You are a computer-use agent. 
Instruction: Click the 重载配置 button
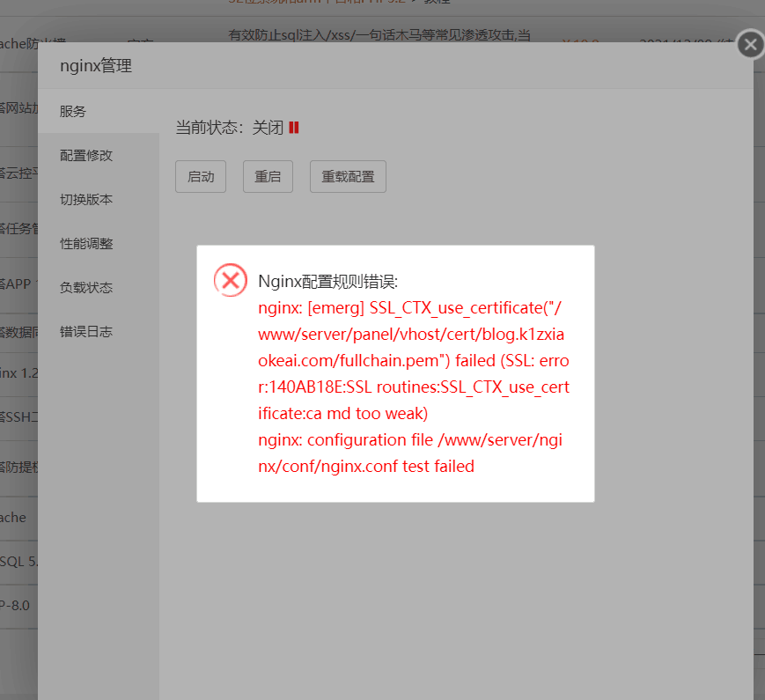point(348,176)
